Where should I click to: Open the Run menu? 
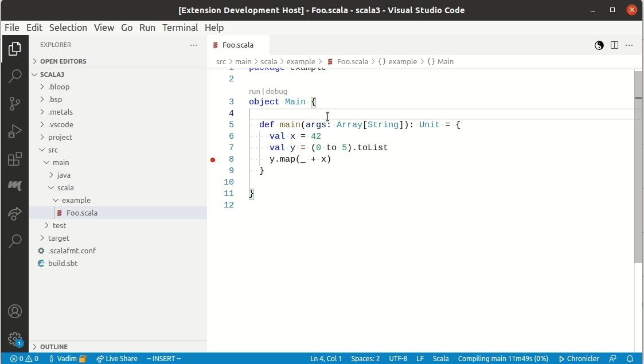(147, 28)
